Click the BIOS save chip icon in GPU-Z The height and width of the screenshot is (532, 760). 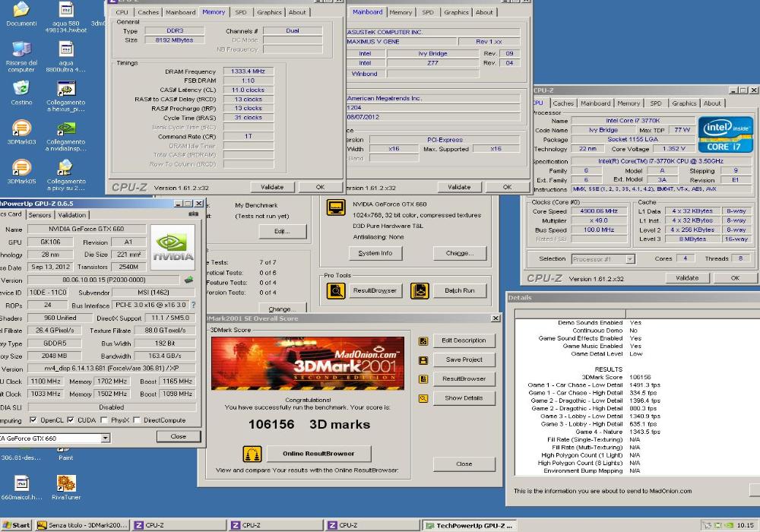pos(188,280)
